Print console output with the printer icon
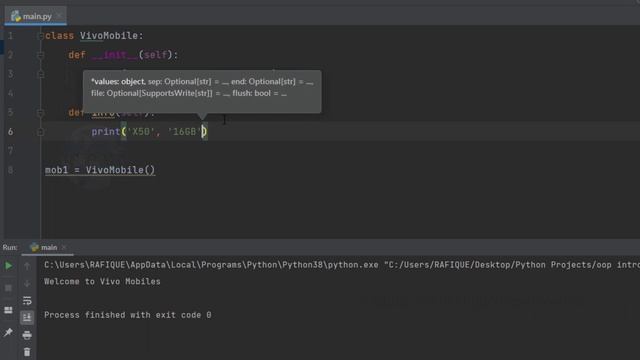This screenshot has width=640, height=360. (x=27, y=335)
